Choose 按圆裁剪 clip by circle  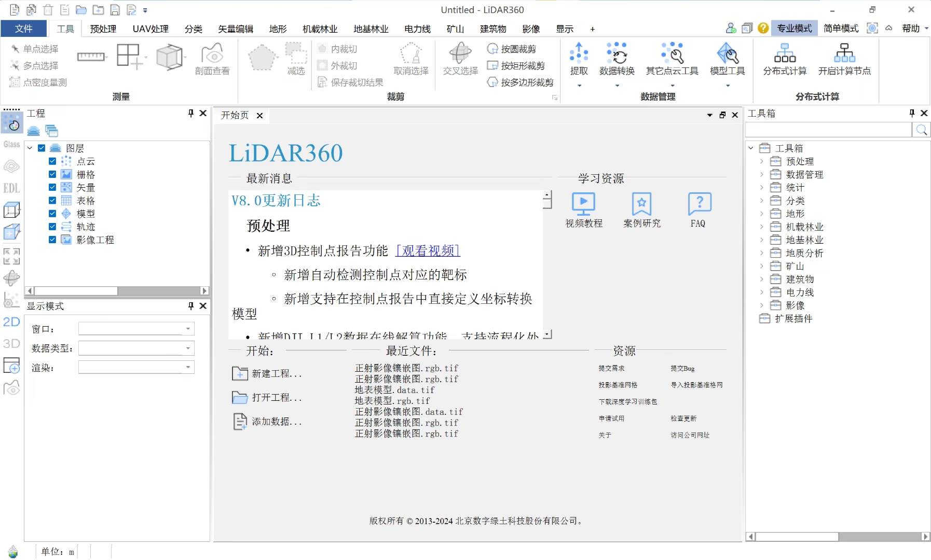point(512,49)
